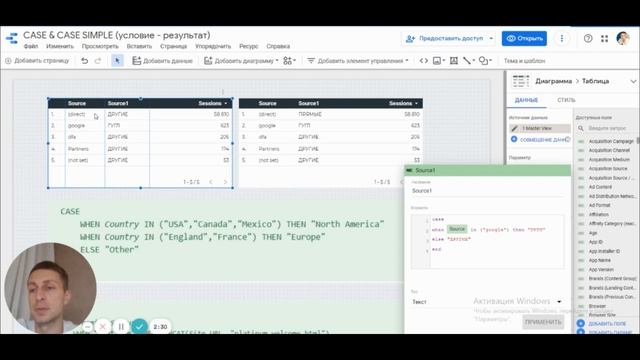Open the three-dot more options menu

562,38
